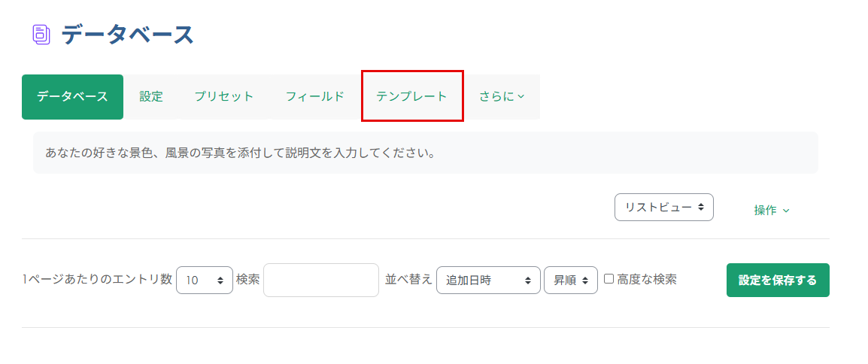868x364 pixels.
Task: Go to the プリセット tab
Action: tap(223, 97)
